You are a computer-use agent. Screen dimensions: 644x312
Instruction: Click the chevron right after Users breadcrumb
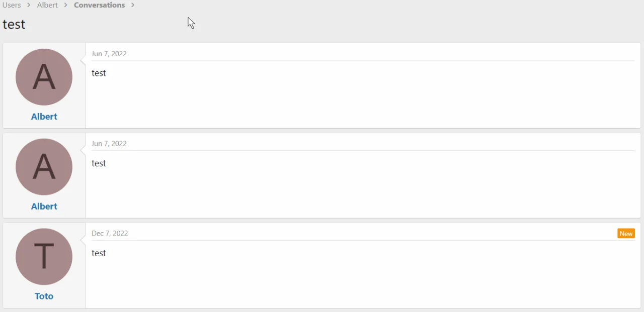[x=29, y=5]
